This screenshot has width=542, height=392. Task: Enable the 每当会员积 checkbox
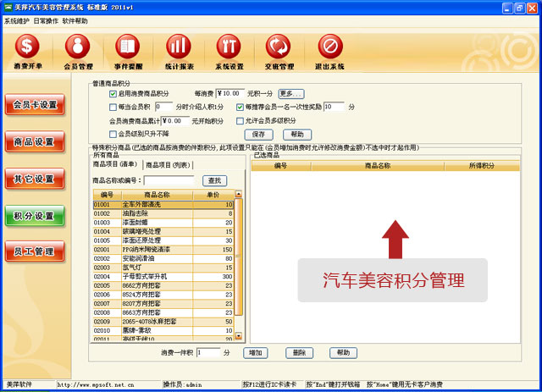coord(113,108)
